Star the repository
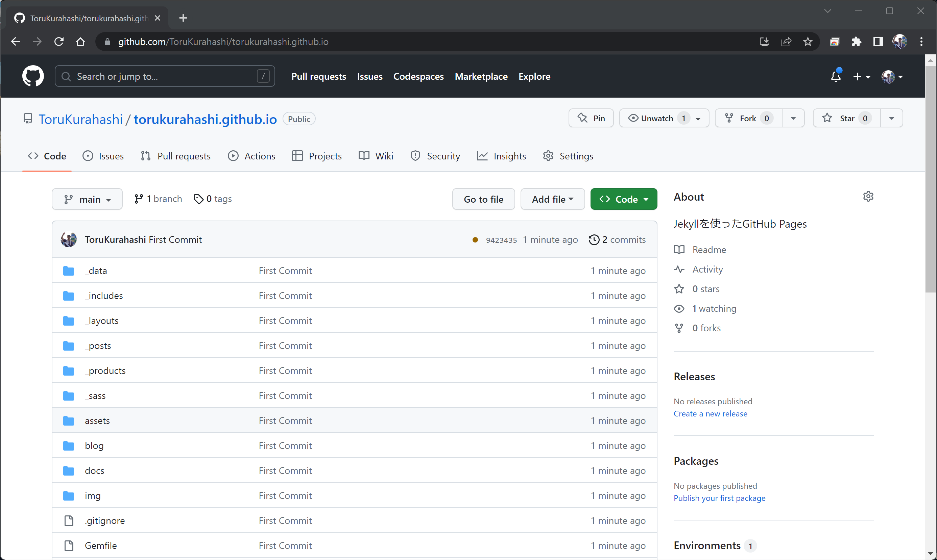 846,119
